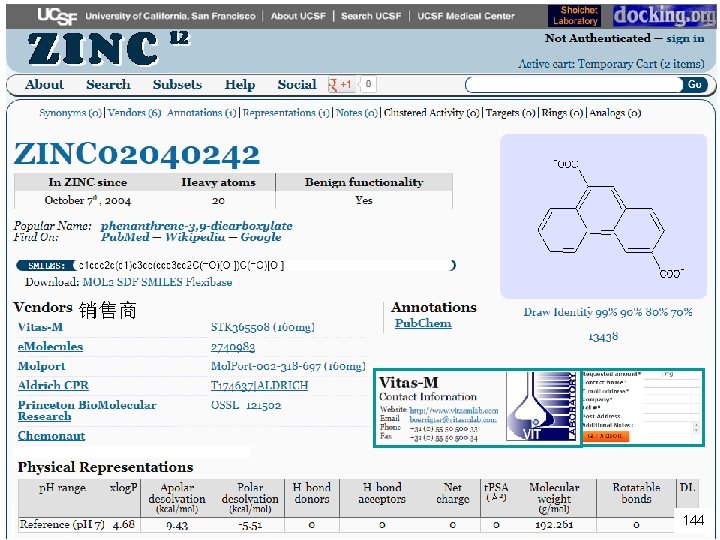
Task: Click the UCSF logo
Action: click(57, 16)
